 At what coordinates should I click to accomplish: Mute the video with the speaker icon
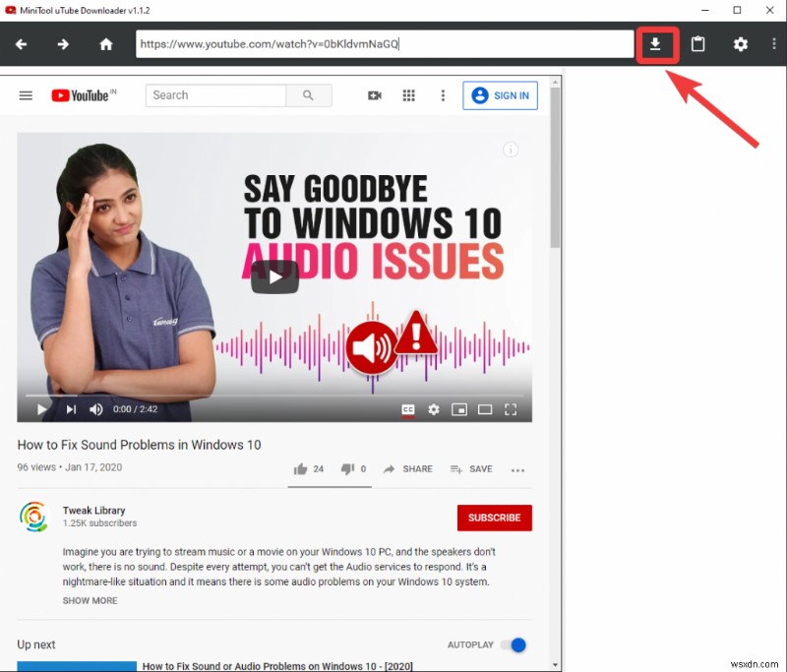click(x=94, y=408)
